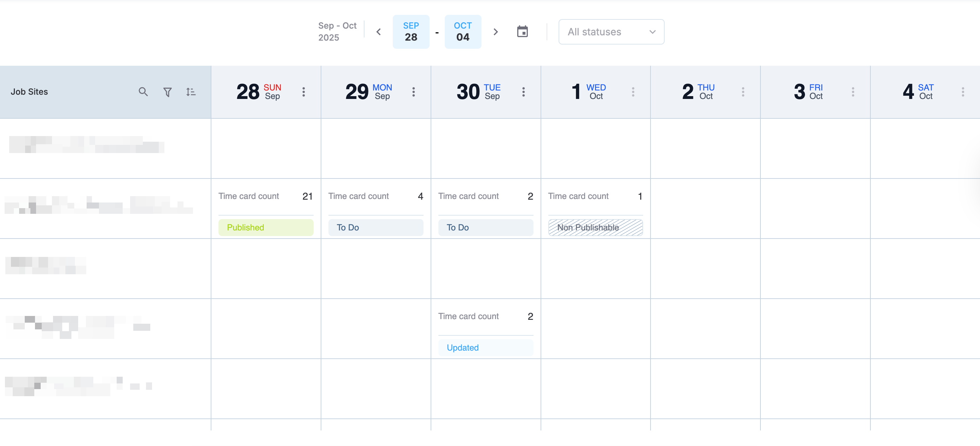The image size is (980, 446).
Task: Open the three-dot menu for Wednesday 1
Action: [633, 92]
